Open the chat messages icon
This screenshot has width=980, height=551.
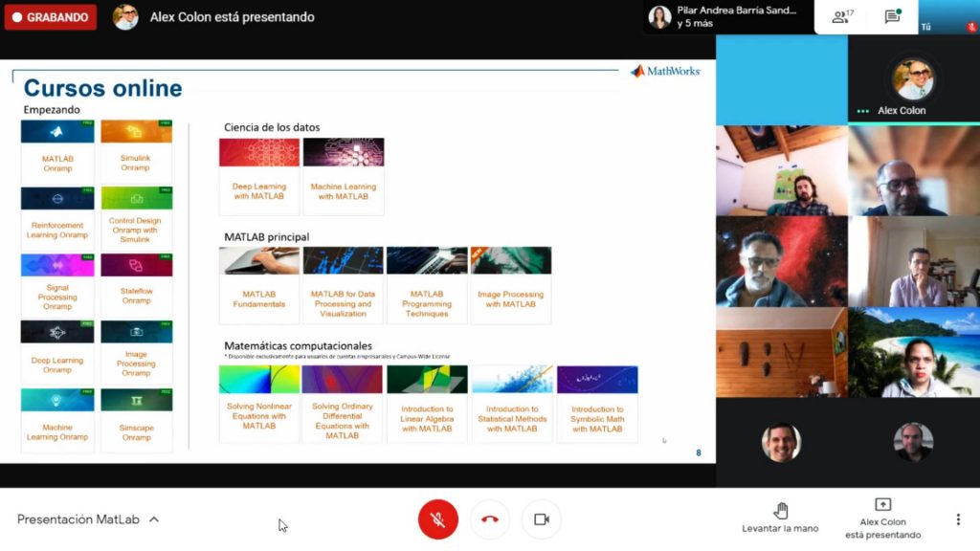pyautogui.click(x=892, y=17)
